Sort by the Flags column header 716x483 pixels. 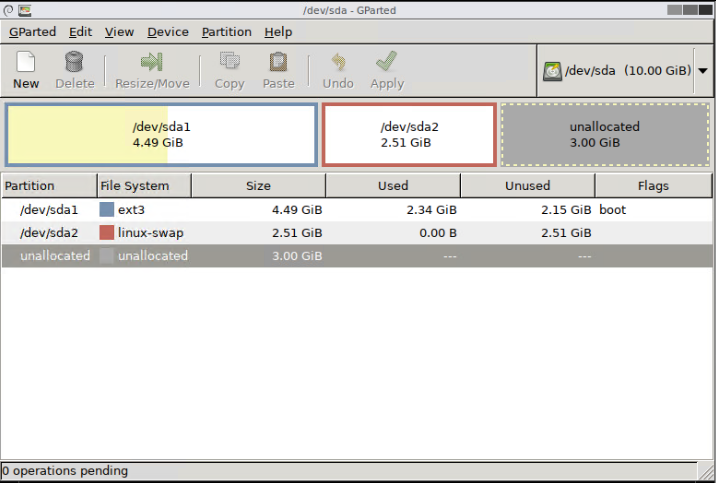click(653, 185)
